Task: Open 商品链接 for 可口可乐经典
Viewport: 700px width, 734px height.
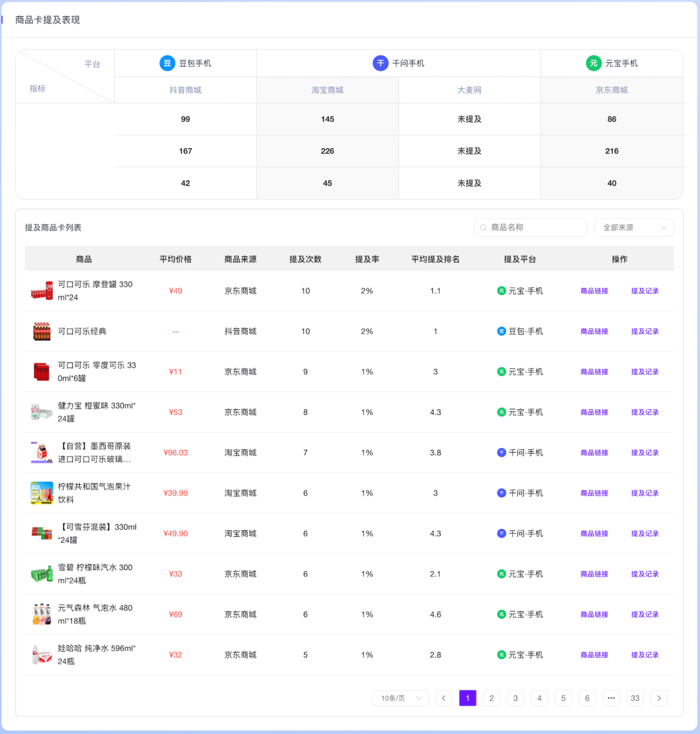Action: click(594, 331)
